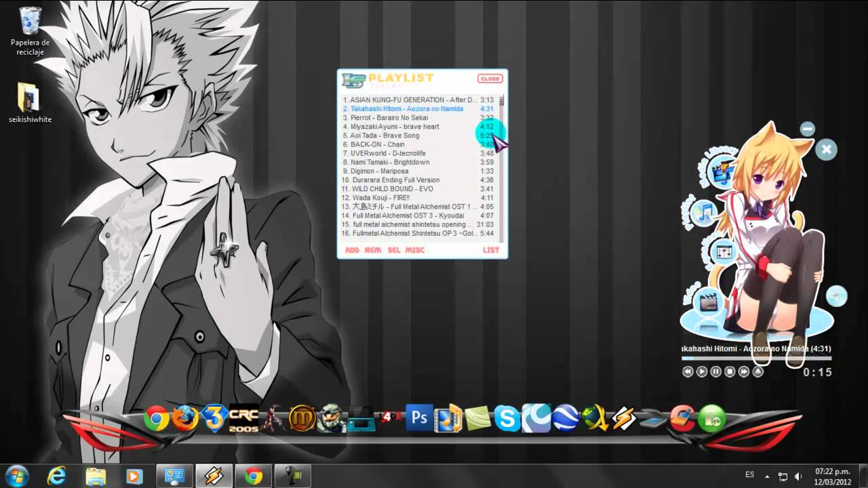Open the Iron Man game icon in dock

(x=273, y=419)
